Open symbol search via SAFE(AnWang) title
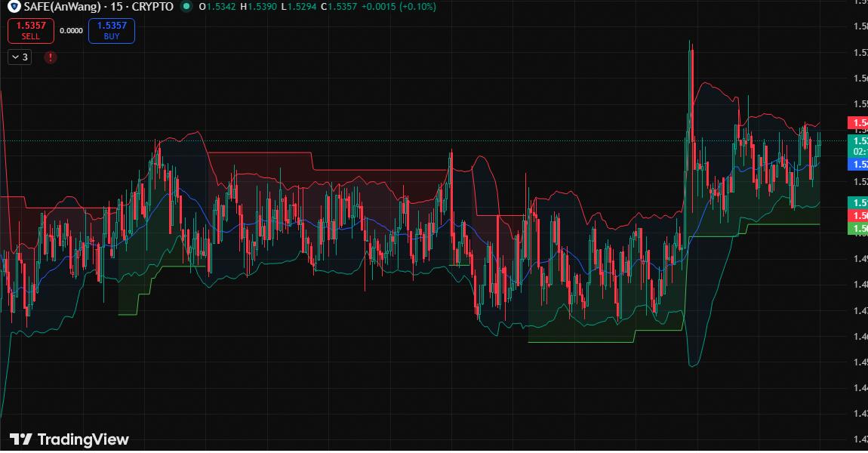The image size is (868, 453). [x=63, y=7]
